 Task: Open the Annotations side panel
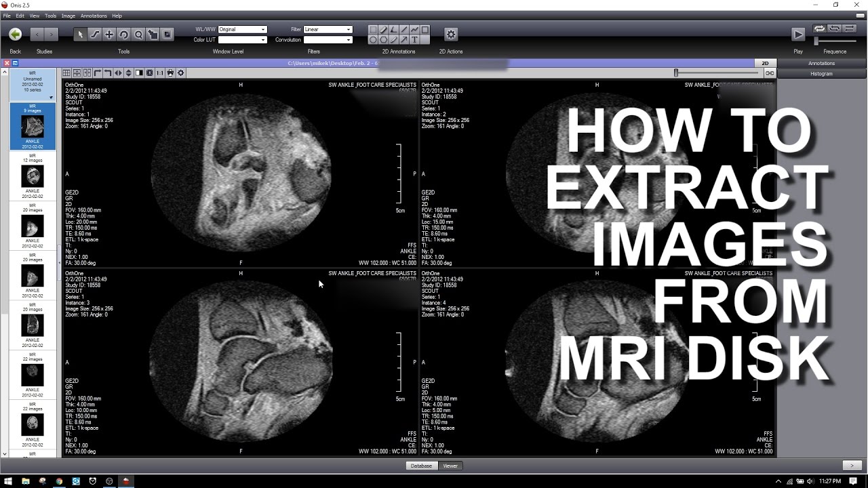(x=822, y=63)
